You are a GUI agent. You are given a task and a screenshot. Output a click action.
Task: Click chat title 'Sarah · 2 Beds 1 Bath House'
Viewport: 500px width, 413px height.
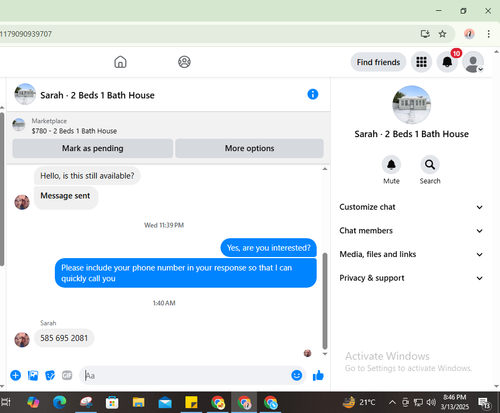pyautogui.click(x=97, y=95)
